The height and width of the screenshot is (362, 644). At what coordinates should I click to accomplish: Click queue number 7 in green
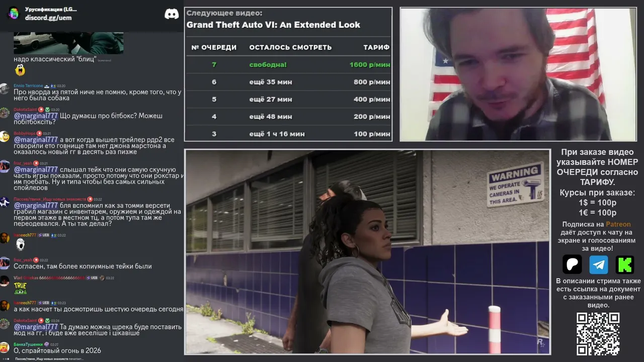point(214,65)
